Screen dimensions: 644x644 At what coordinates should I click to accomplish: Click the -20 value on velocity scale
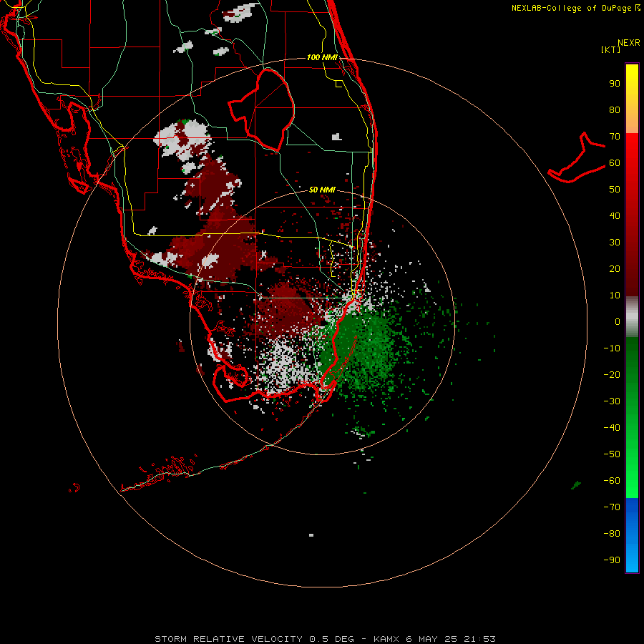tap(612, 374)
